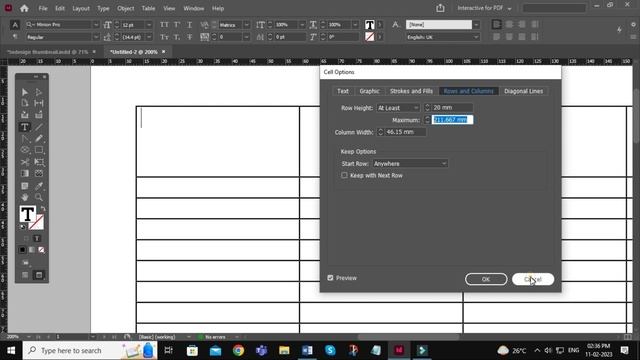This screenshot has width=640, height=360.
Task: Click the Stroke (none) swatch in the tools panel
Action: [36, 222]
